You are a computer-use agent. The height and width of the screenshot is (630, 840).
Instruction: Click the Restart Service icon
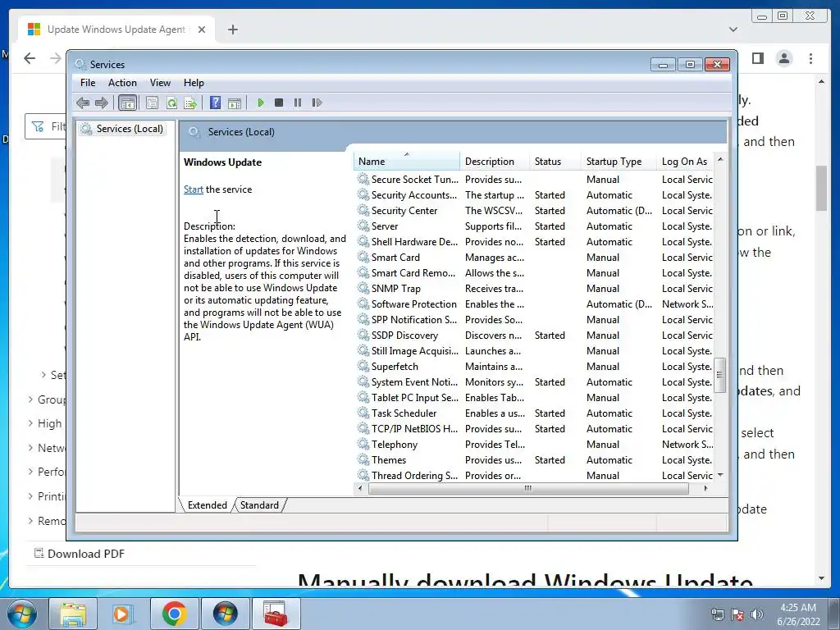point(317,103)
